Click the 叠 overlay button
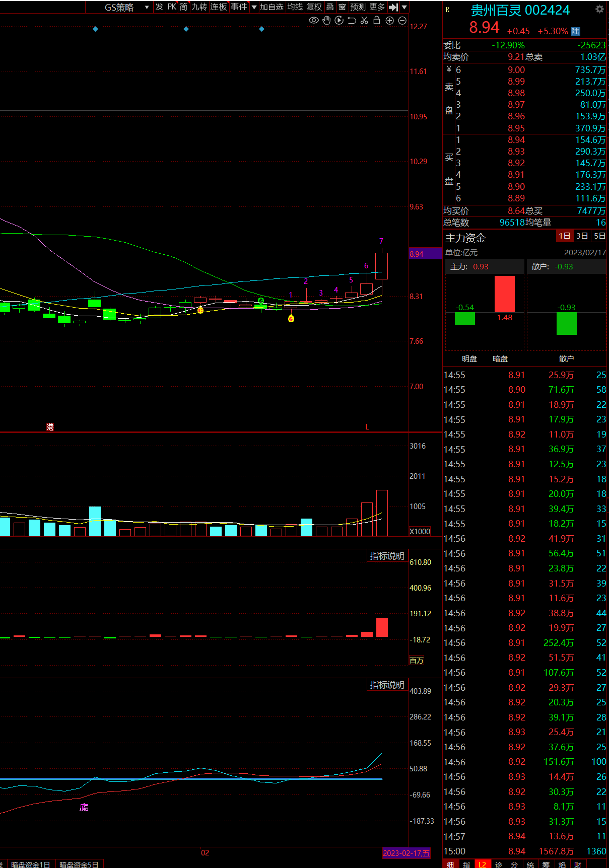 (330, 7)
